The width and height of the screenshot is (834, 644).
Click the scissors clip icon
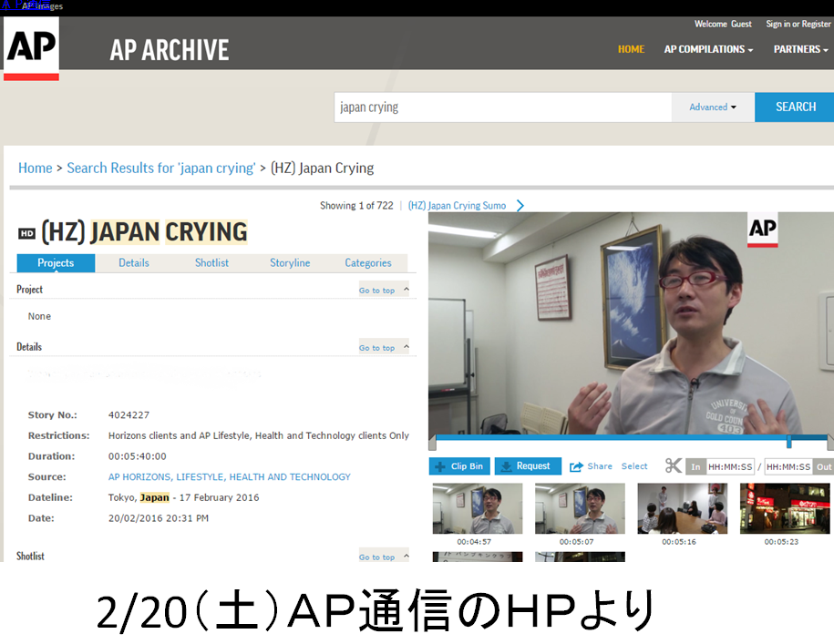coord(673,466)
